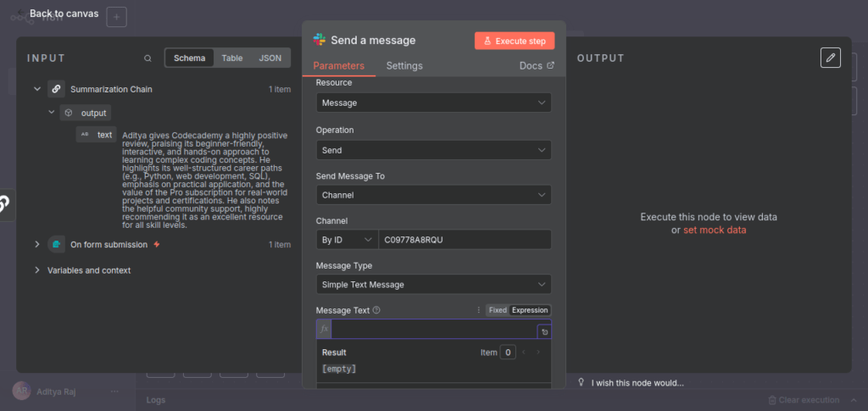Click the edit output pencil icon
This screenshot has height=411, width=868.
(x=831, y=58)
